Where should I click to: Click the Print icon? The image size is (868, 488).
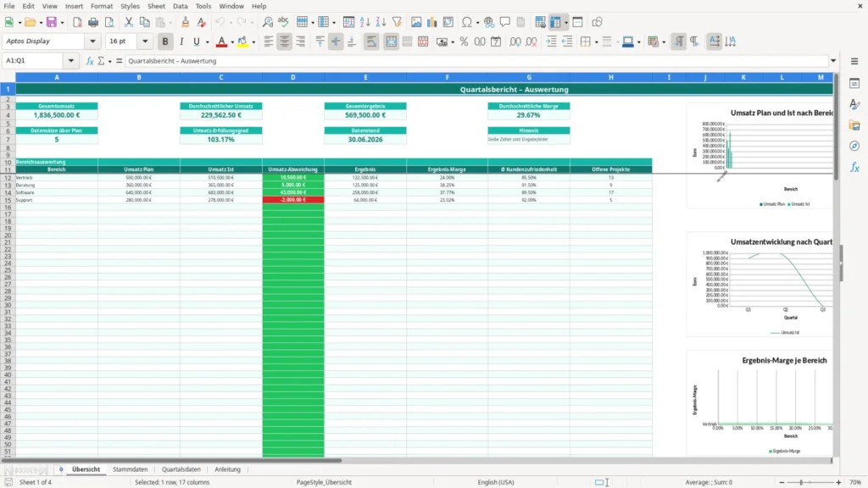point(93,22)
